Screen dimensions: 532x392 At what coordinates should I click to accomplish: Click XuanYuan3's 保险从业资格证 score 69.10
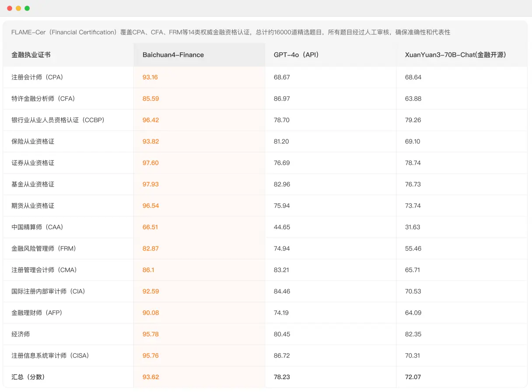[412, 141]
